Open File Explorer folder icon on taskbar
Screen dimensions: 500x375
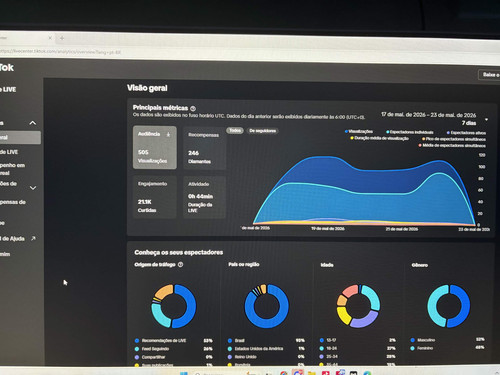pos(312,373)
